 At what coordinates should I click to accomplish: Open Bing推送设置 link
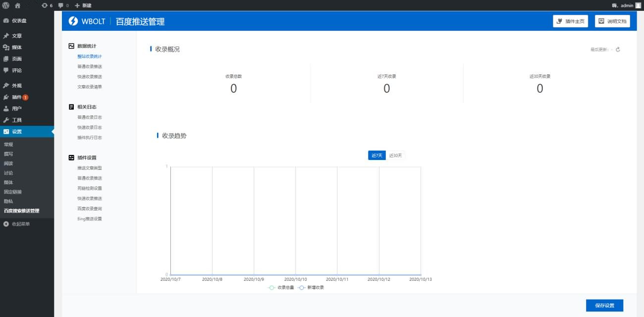90,219
